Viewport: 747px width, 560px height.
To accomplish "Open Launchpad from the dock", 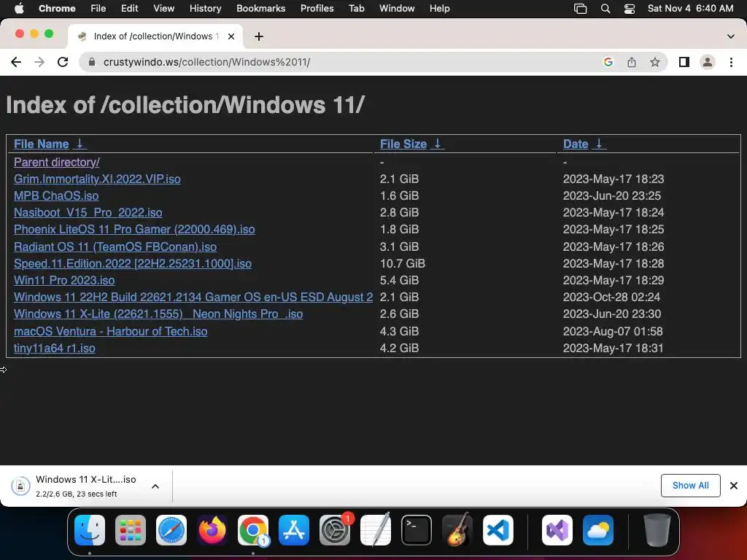I will pyautogui.click(x=130, y=530).
